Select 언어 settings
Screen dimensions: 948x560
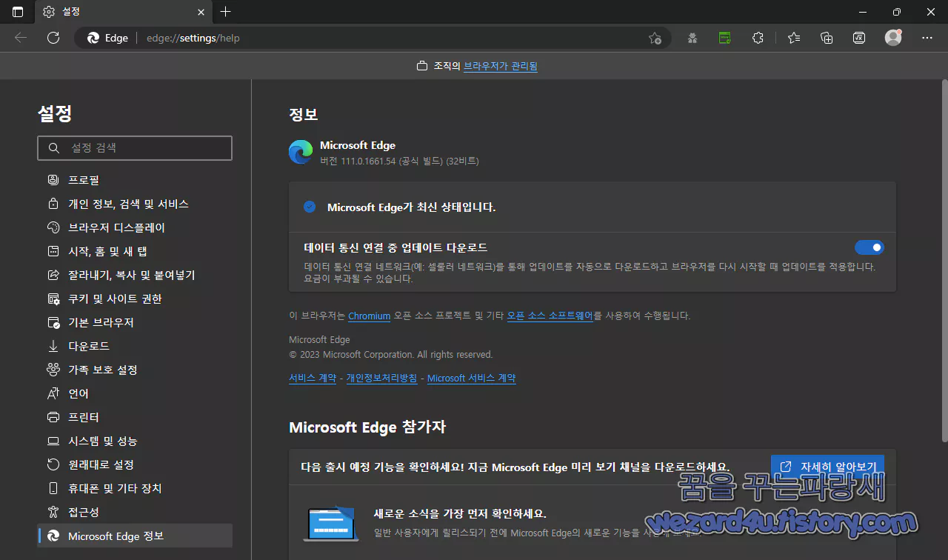point(135,393)
